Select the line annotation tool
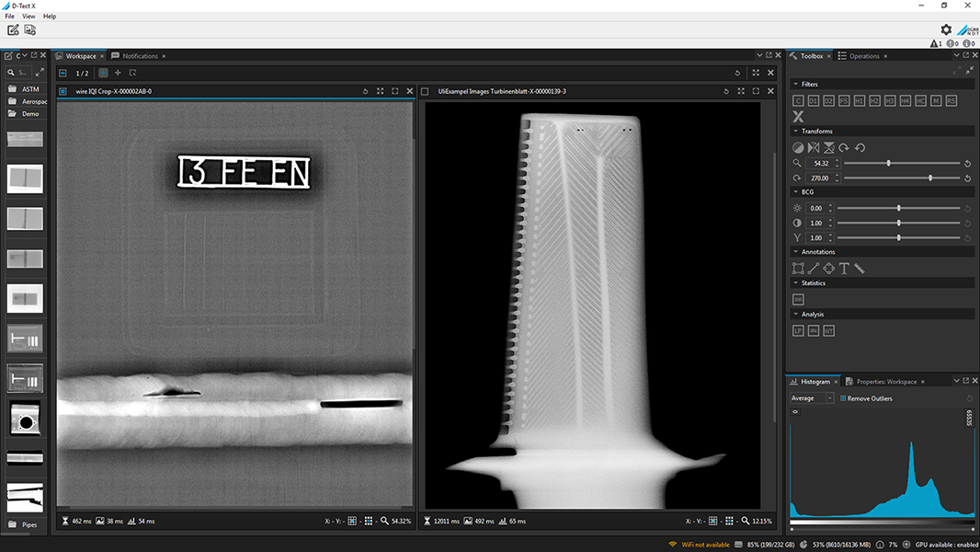 (x=813, y=269)
